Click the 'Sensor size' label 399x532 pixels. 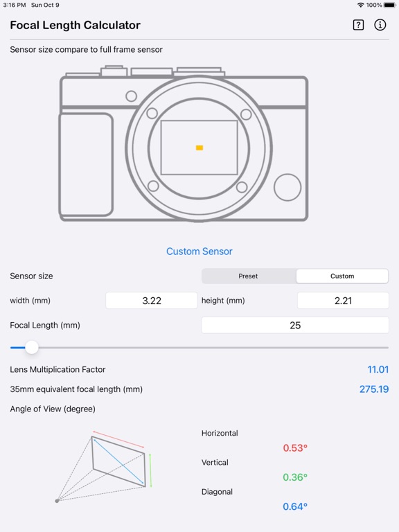[31, 276]
